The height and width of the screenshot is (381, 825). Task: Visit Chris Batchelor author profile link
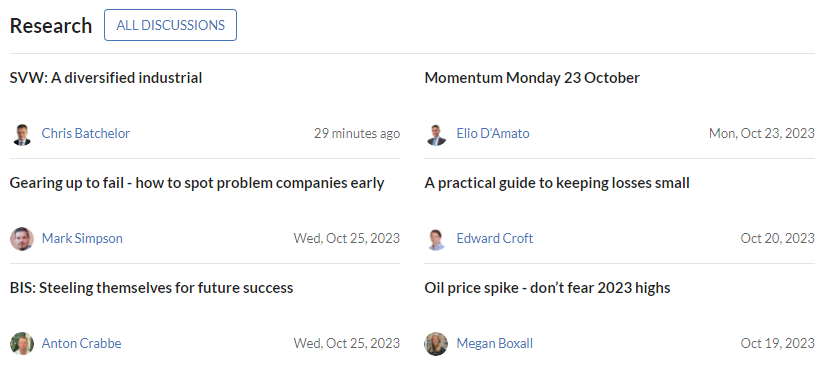(x=86, y=133)
